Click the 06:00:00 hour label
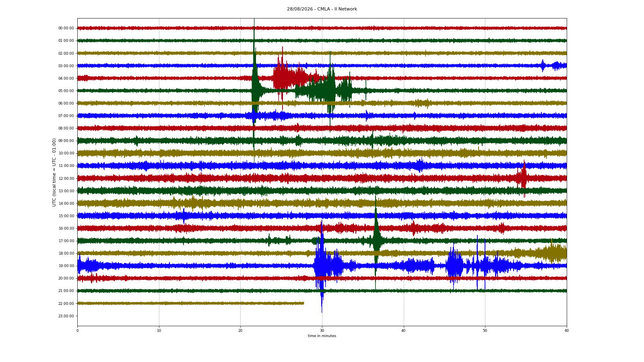 [66, 103]
